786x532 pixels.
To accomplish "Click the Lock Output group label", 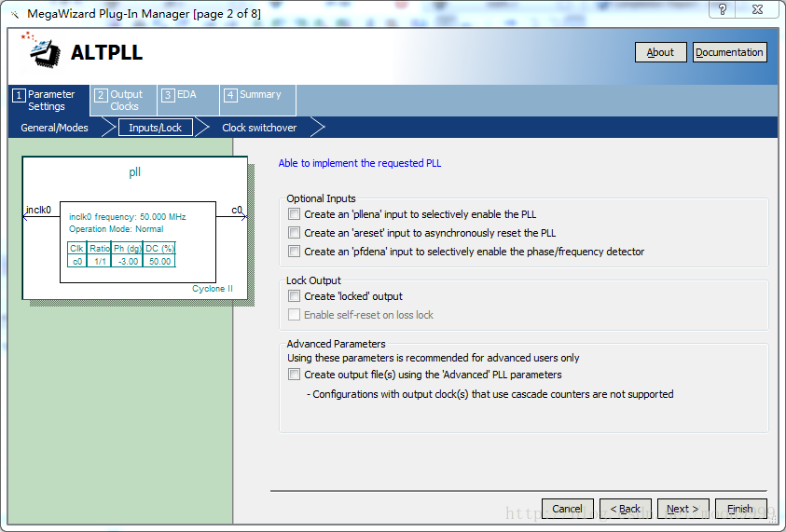I will [313, 280].
